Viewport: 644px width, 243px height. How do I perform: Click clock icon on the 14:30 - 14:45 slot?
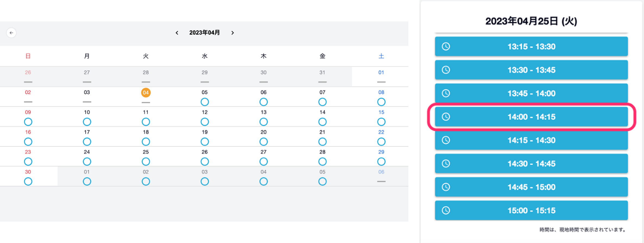[x=446, y=164]
